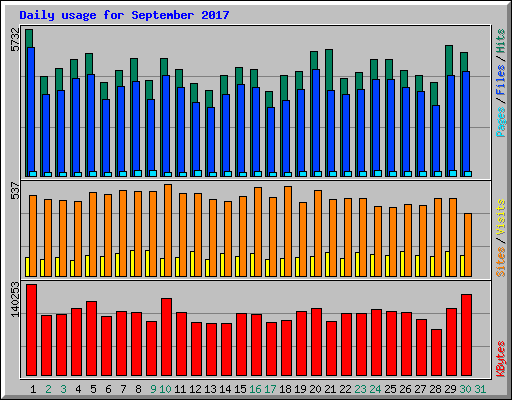The width and height of the screenshot is (512, 400).
Task: Click day 8 label on x-axis
Action: 138,389
